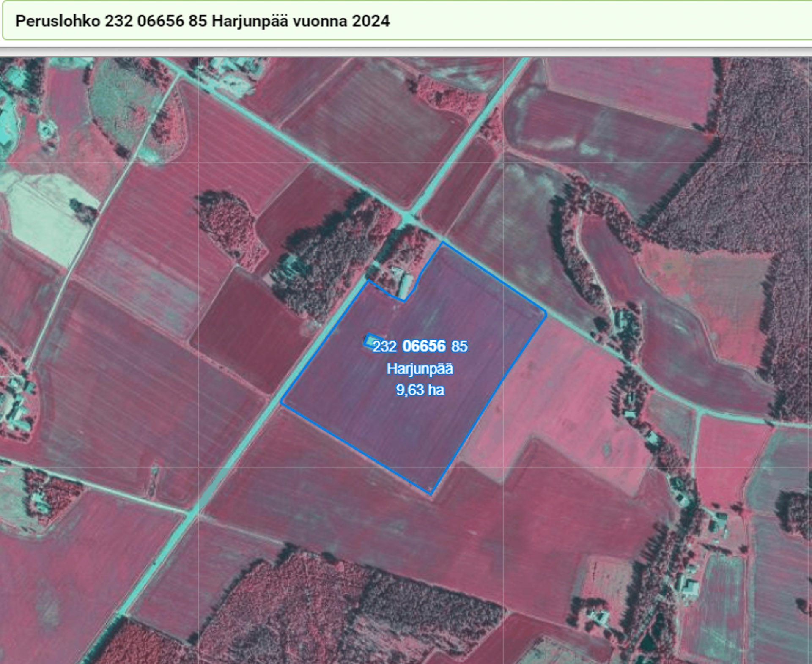Click the crossroads intersection north of the parcel
This screenshot has width=812, height=664.
(408, 217)
